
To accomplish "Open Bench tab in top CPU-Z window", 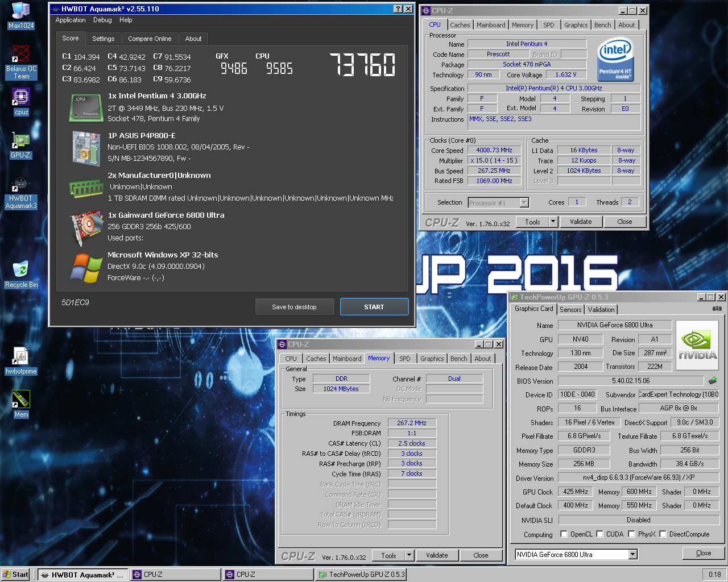I will click(x=603, y=25).
